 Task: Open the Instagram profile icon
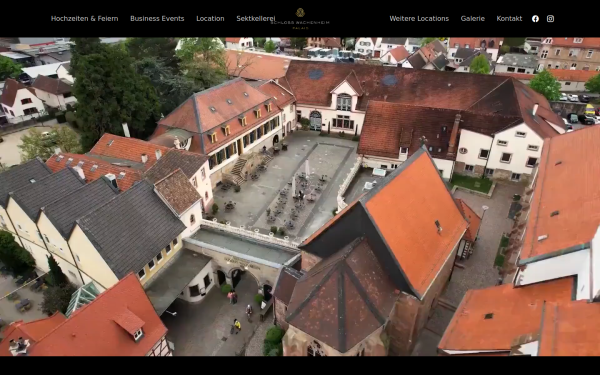click(x=550, y=19)
